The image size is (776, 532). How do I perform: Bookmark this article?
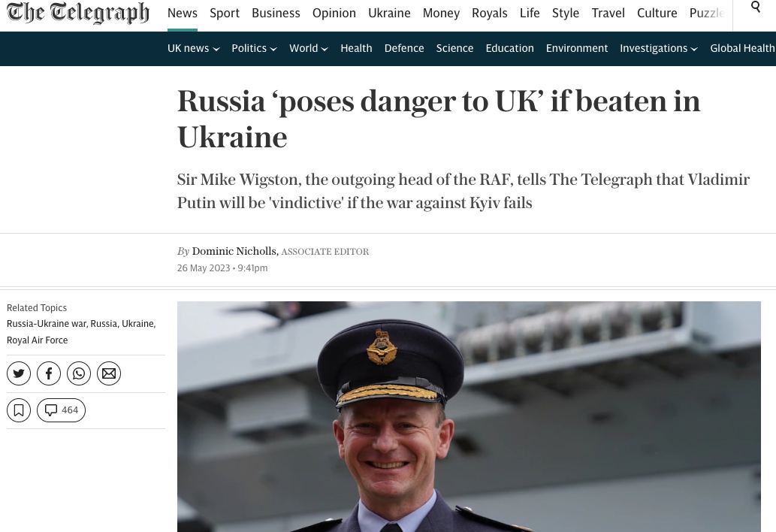point(19,410)
